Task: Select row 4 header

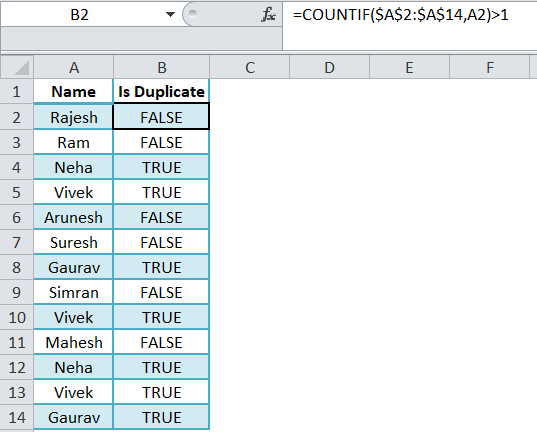Action: click(16, 167)
